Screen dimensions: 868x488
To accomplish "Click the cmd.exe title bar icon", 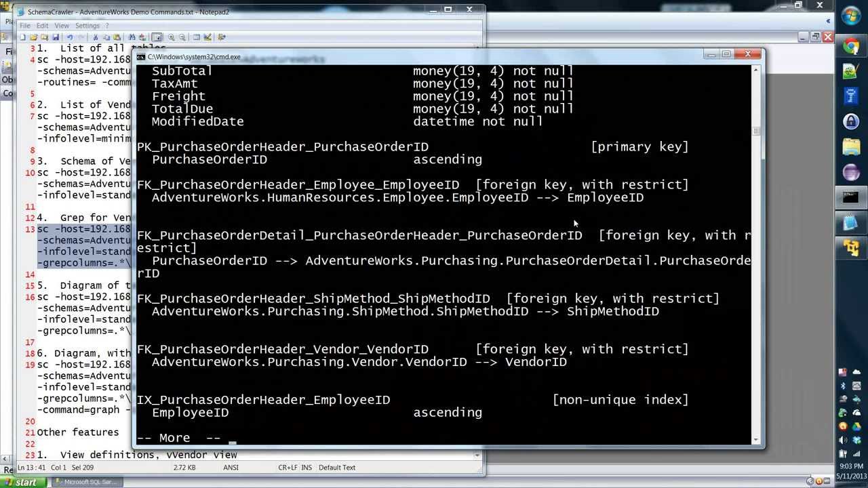I will 141,57.
